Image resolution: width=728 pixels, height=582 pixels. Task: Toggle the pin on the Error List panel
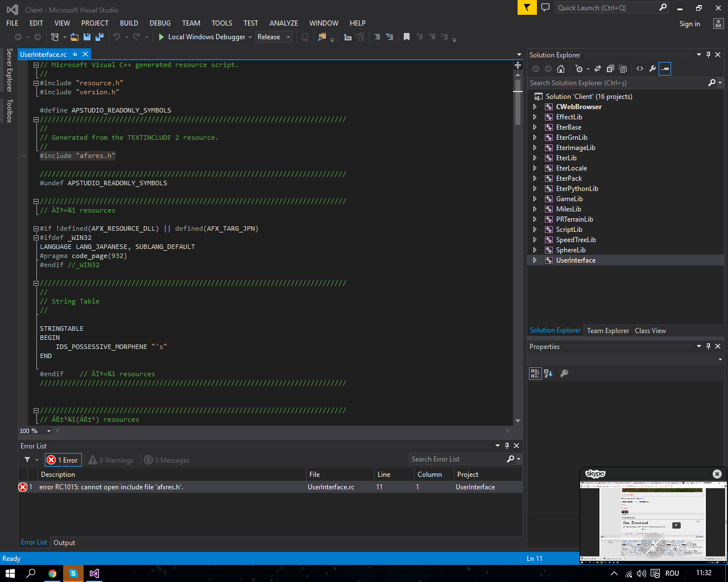507,446
